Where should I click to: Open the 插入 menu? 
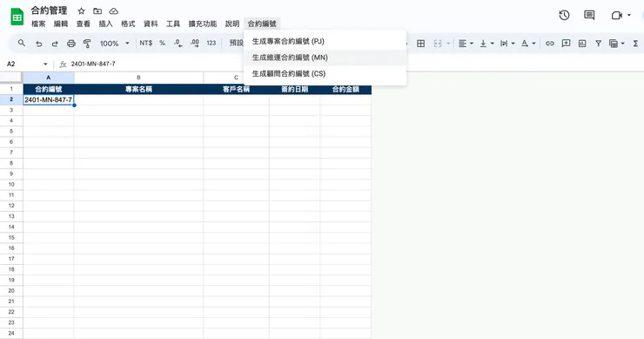(x=105, y=24)
